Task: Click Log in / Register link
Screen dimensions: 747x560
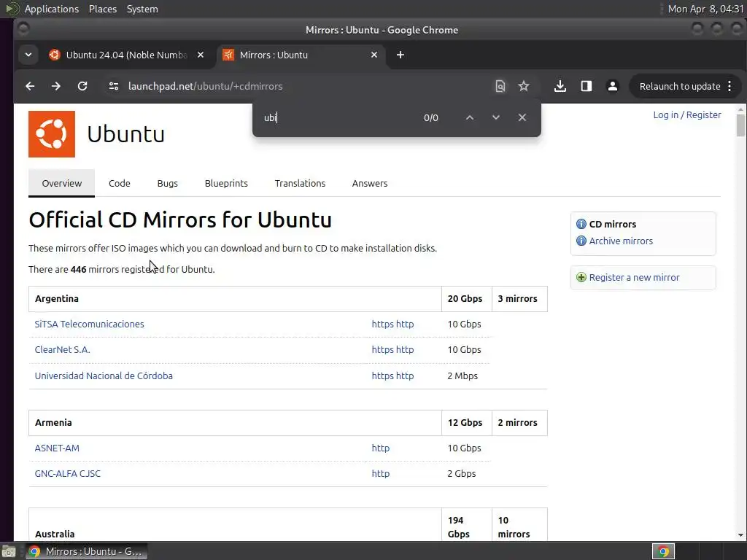Action: (687, 114)
